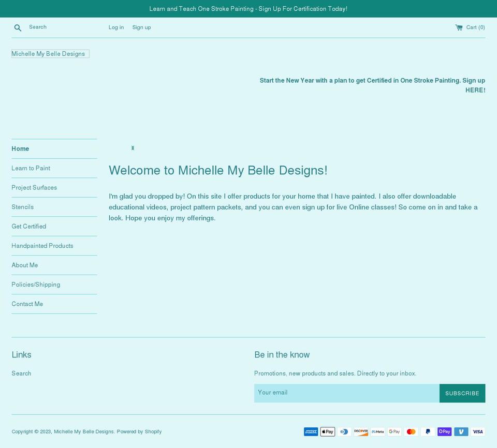
Task: Click the Apple Pay payment icon
Action: tap(327, 431)
